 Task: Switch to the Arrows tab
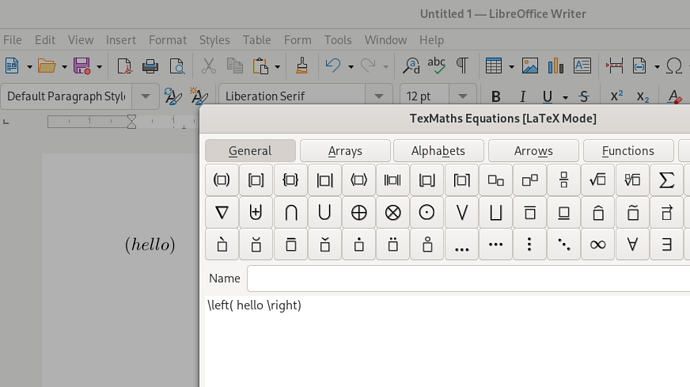click(x=533, y=151)
